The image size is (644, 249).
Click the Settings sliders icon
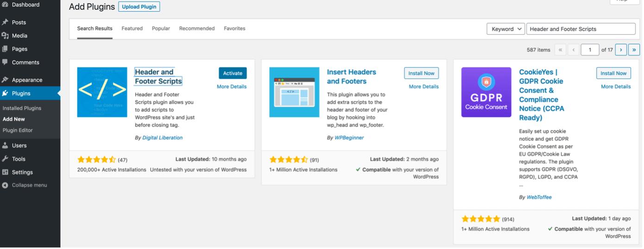(5, 172)
